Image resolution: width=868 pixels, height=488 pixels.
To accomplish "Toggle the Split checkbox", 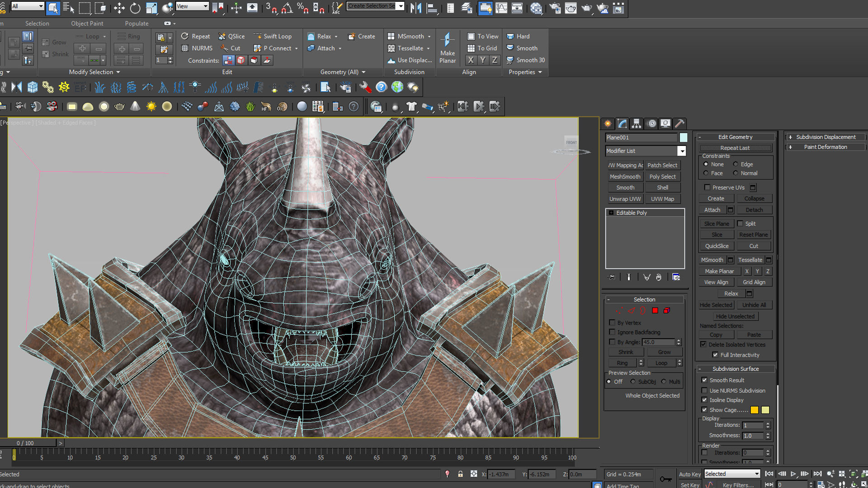I will pyautogui.click(x=740, y=223).
